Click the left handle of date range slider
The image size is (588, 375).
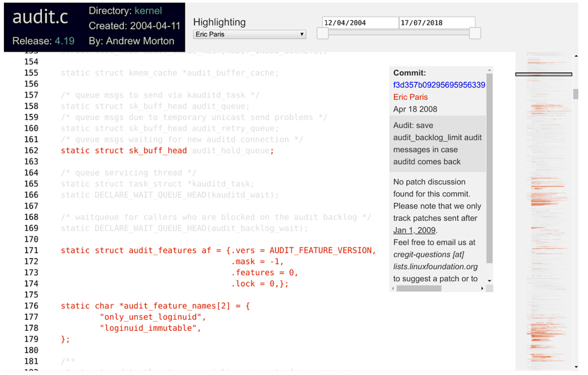click(323, 34)
